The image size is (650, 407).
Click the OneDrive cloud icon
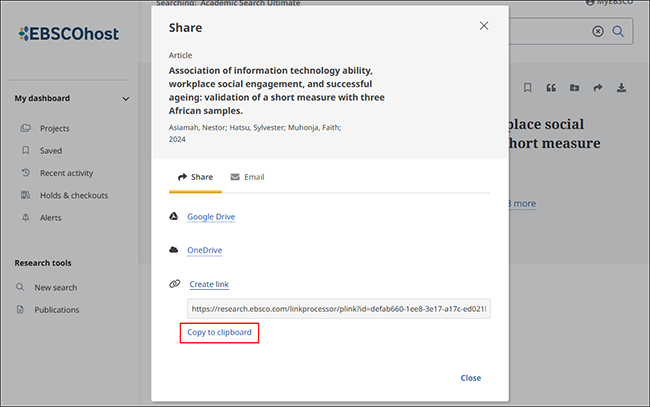click(174, 250)
